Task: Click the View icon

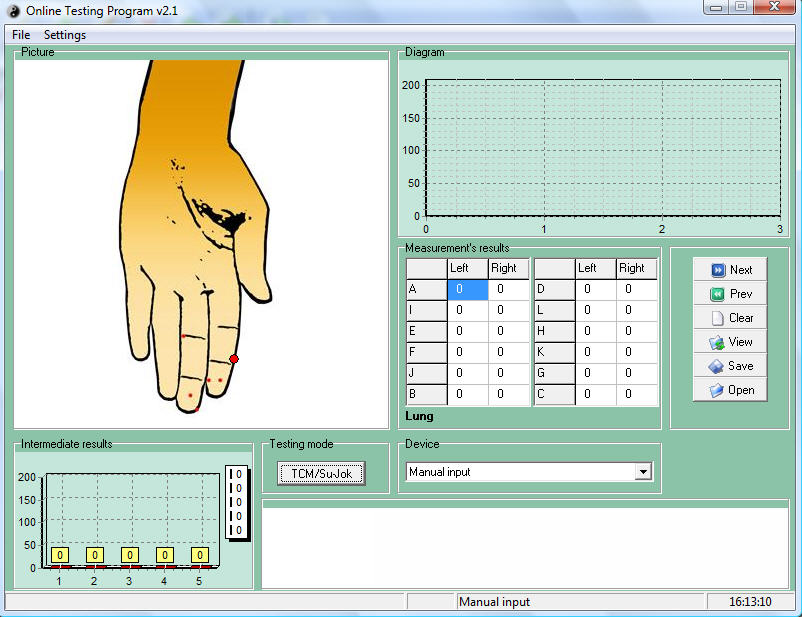Action: [x=717, y=342]
